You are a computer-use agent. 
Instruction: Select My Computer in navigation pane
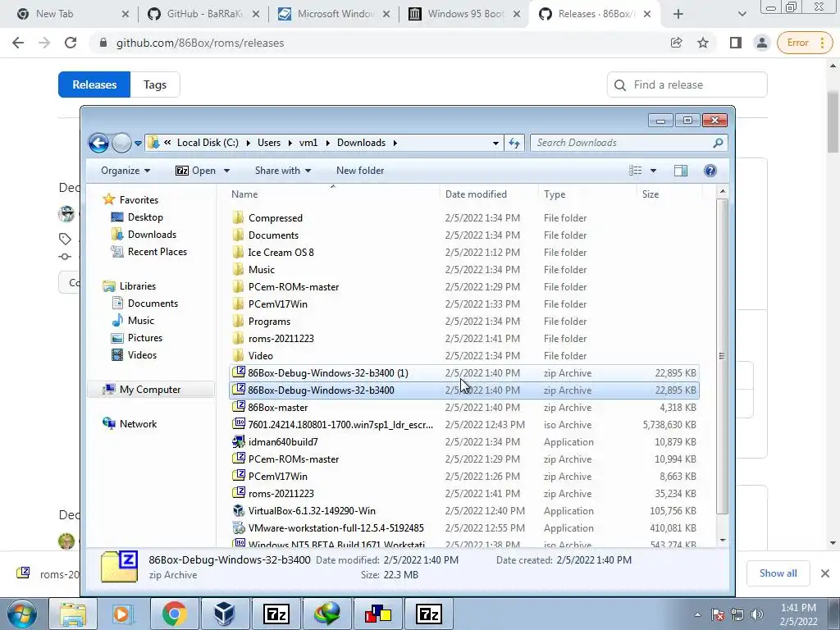(150, 390)
